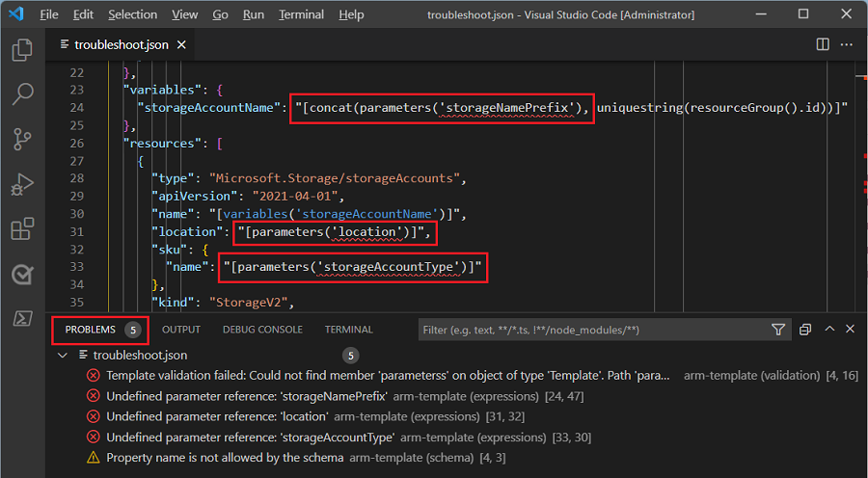The image size is (868, 478).
Task: Minimize the VS Code window
Action: pyautogui.click(x=761, y=14)
